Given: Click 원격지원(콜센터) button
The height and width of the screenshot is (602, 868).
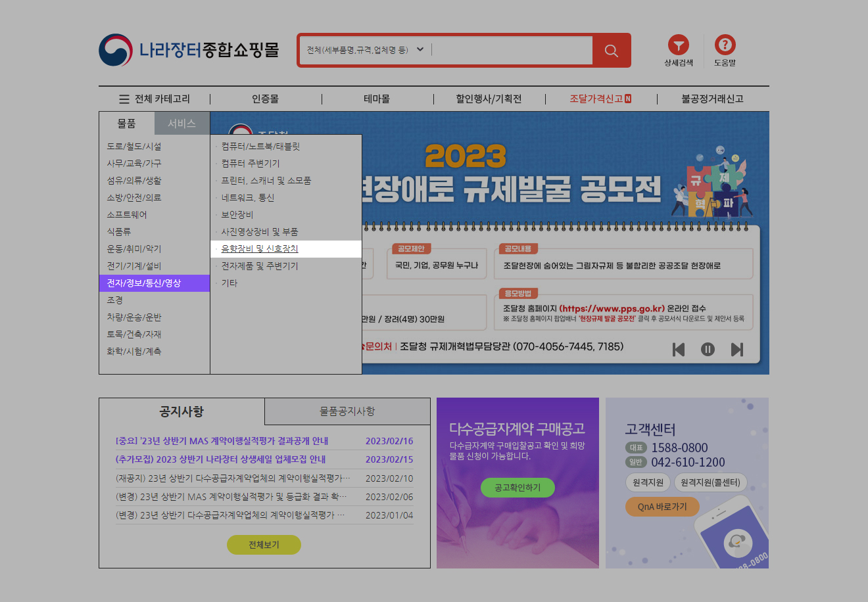Looking at the screenshot, I should coord(710,482).
